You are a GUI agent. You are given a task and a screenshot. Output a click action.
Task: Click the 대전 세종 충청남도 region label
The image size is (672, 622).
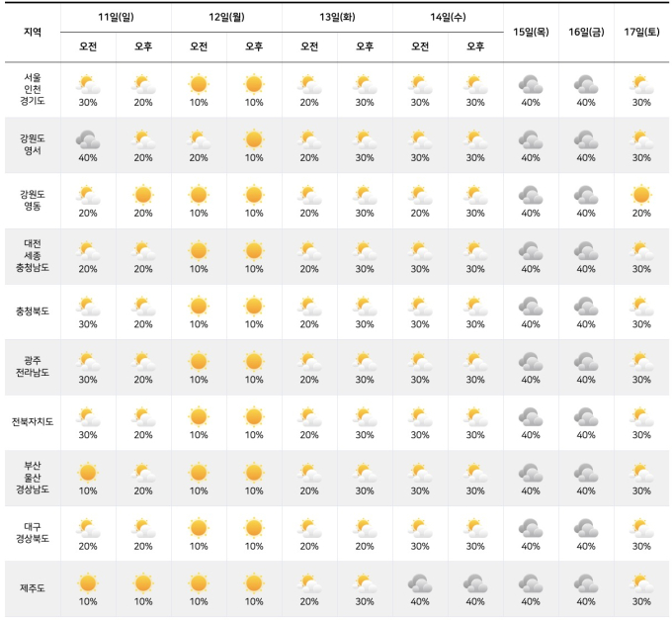pyautogui.click(x=33, y=256)
